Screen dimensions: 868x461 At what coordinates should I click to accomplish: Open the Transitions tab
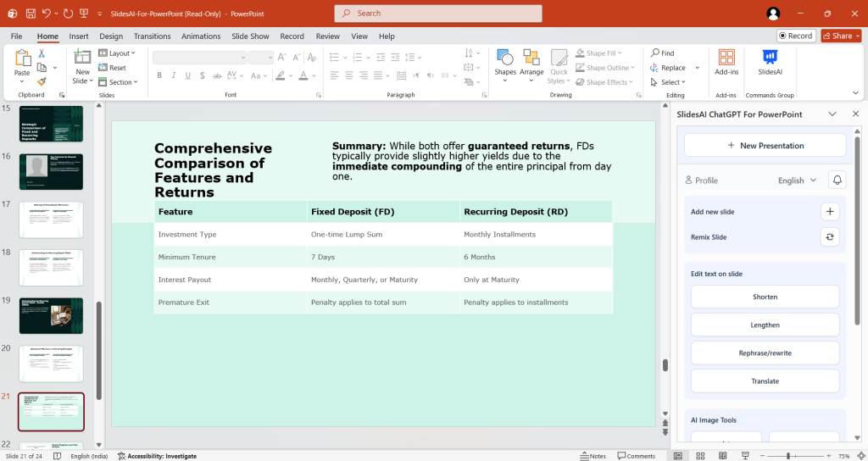(x=152, y=36)
